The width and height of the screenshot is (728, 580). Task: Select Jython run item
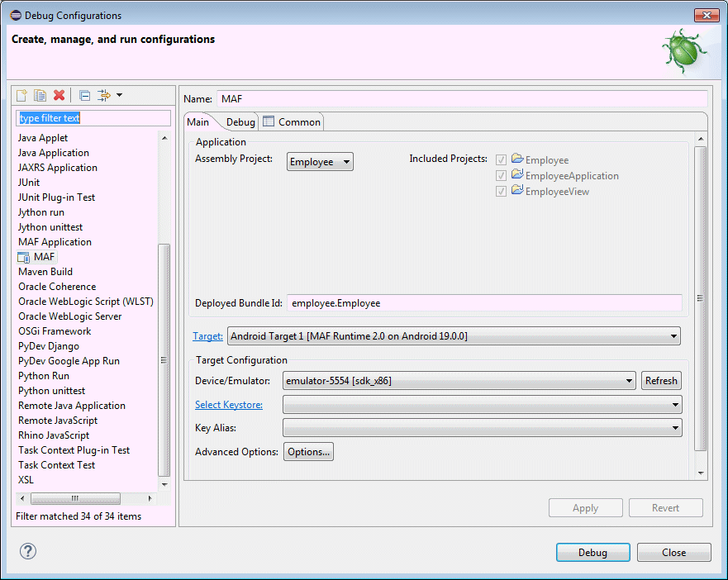(40, 212)
